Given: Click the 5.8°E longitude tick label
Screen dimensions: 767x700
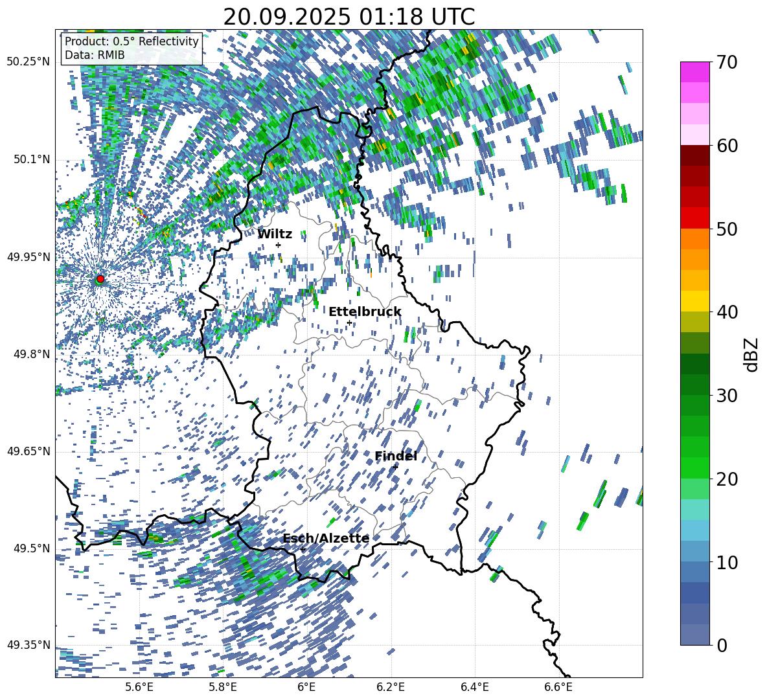Looking at the screenshot, I should [x=223, y=687].
